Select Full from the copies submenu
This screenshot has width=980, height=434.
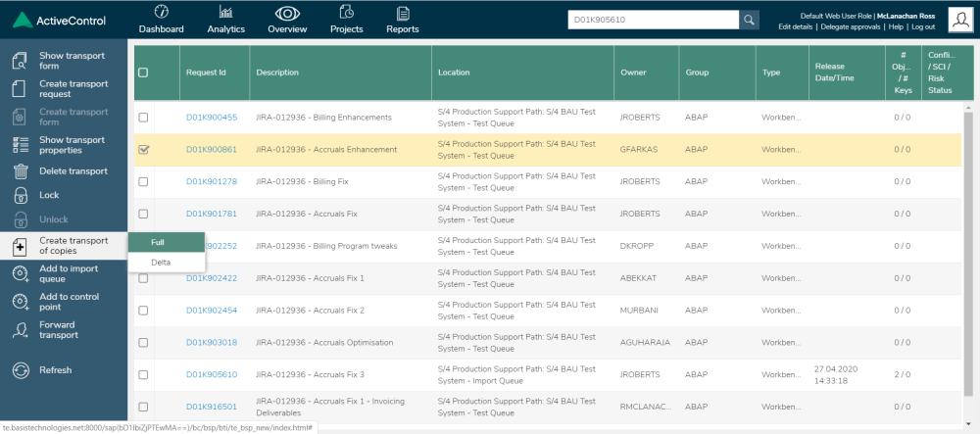(167, 242)
